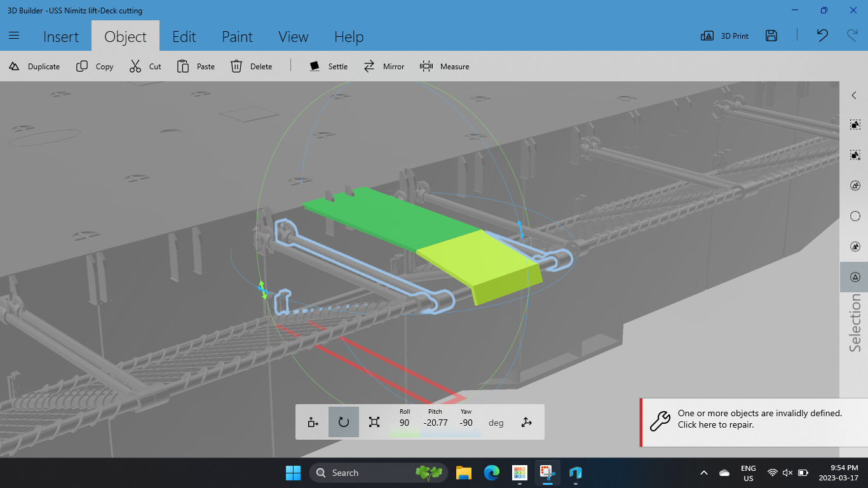Duplicate the selected object

pos(34,66)
